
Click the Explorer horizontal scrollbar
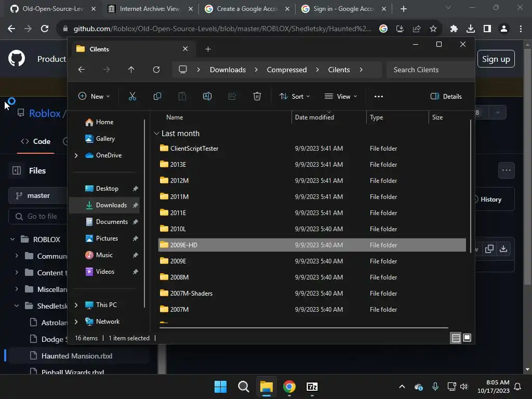click(x=303, y=328)
